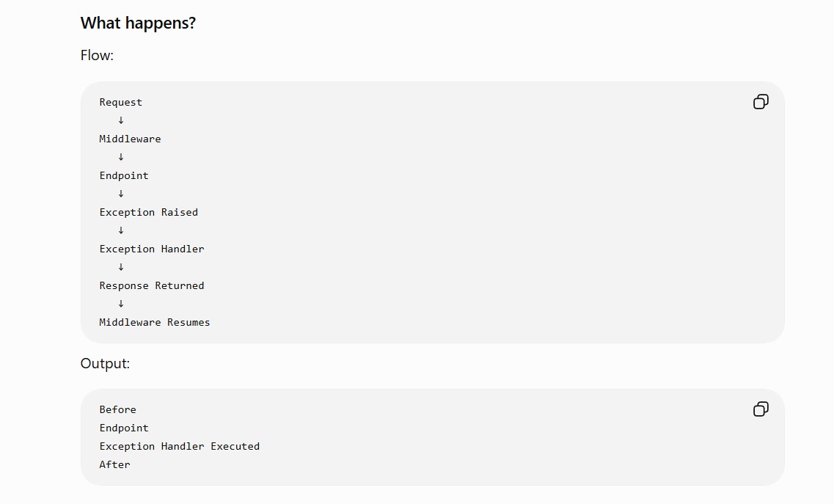Click the "What happens?" heading
The height and width of the screenshot is (504, 834).
[x=139, y=23]
